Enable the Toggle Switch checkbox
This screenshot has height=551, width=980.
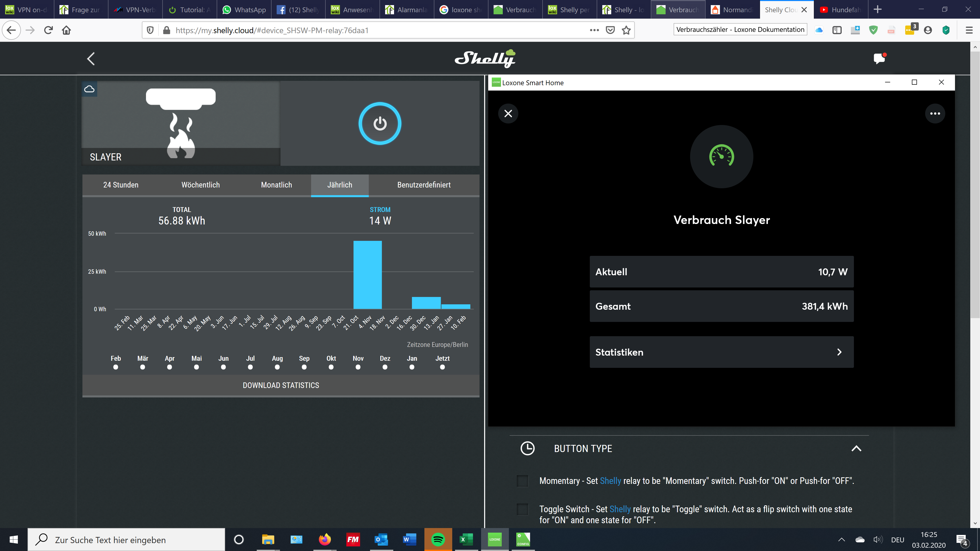tap(522, 509)
